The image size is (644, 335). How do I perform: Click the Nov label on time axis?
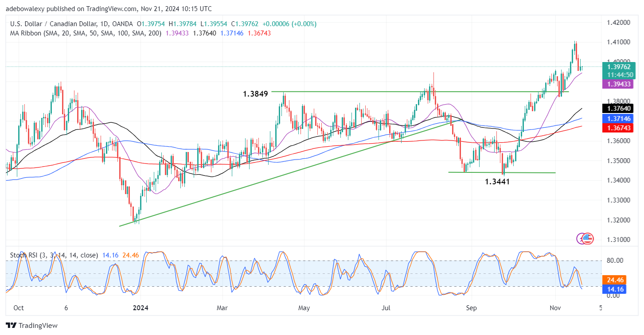click(555, 307)
